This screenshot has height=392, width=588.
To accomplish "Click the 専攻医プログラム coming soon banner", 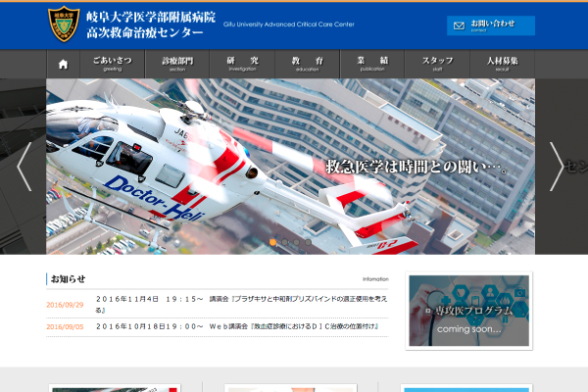I will tap(468, 312).
